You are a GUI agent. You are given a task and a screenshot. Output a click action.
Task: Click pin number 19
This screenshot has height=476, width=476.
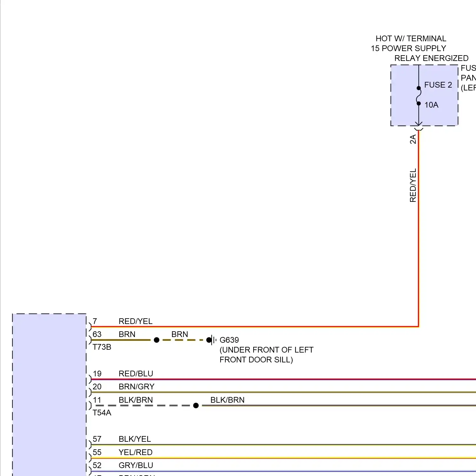point(97,374)
